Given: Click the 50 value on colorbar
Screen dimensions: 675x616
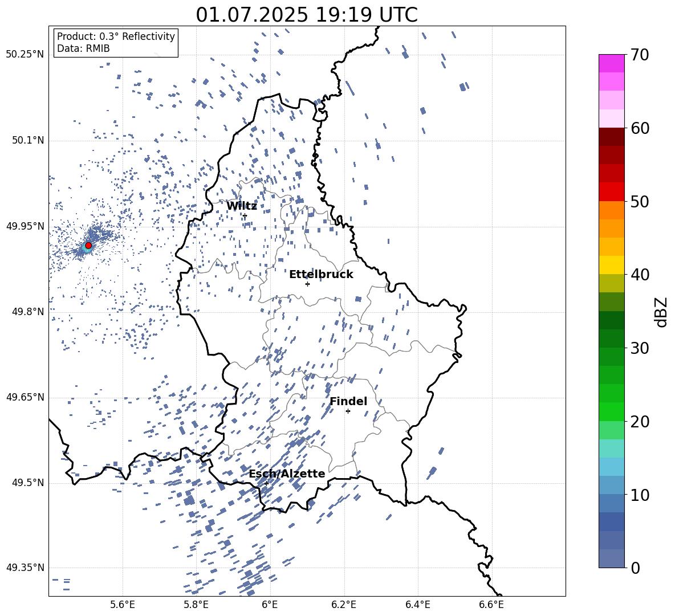Looking at the screenshot, I should [640, 201].
